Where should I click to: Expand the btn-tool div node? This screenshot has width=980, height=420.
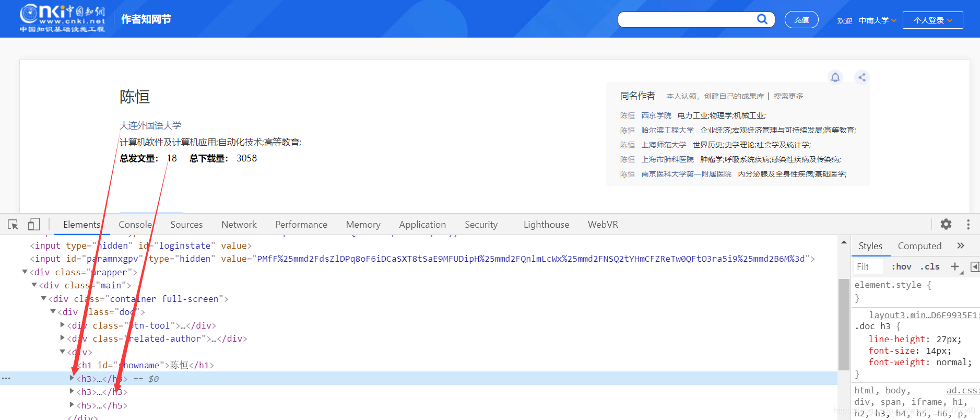(63, 325)
